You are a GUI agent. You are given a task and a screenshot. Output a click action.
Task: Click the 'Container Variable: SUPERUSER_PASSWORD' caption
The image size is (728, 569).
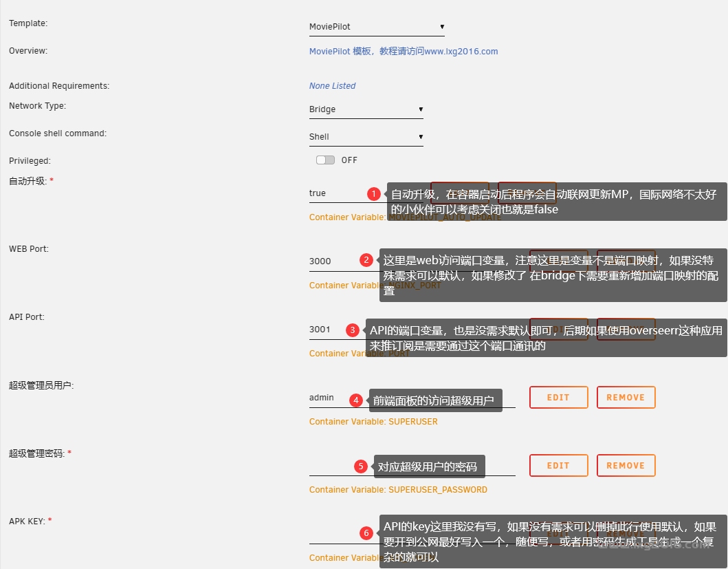coord(398,490)
